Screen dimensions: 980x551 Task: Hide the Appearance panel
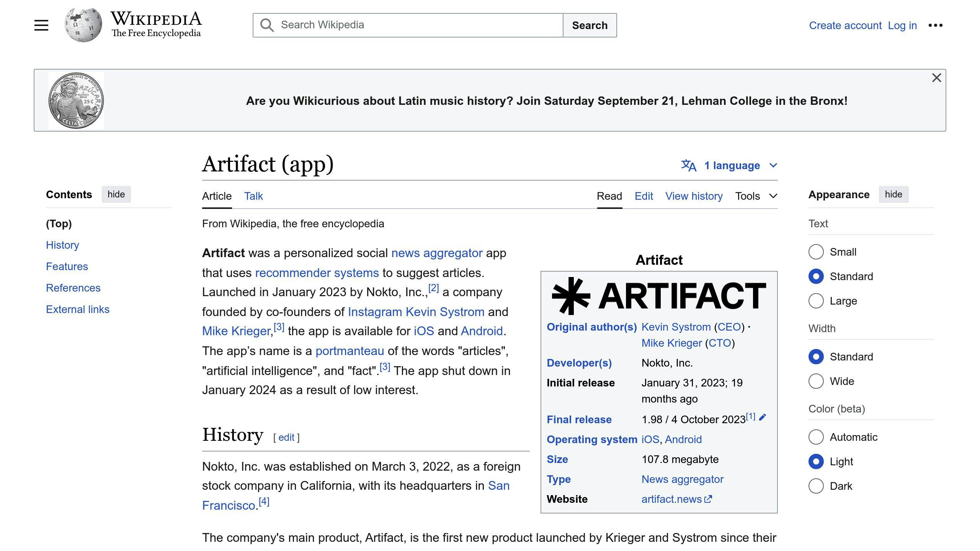893,194
